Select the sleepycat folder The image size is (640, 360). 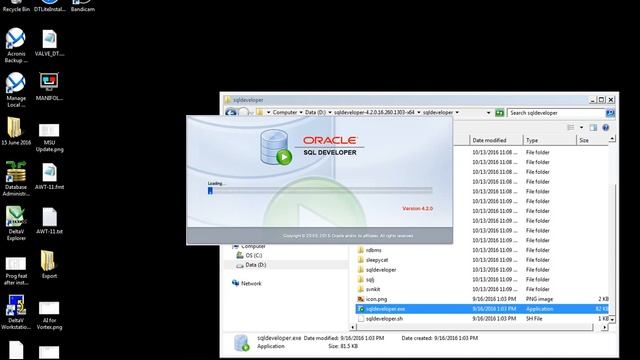pos(377,260)
